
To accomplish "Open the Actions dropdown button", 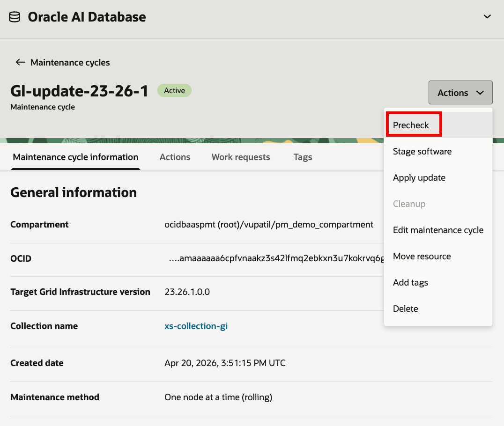I will point(460,93).
